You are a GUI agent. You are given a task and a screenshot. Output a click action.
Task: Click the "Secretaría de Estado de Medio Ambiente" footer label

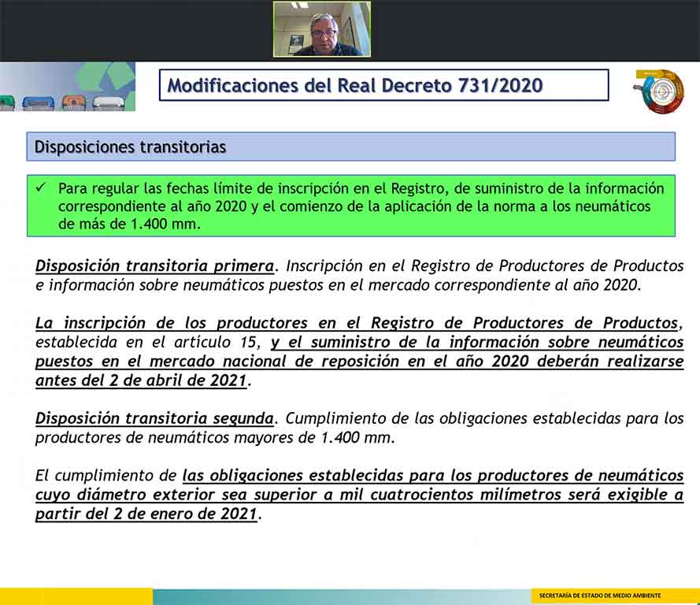[599, 596]
